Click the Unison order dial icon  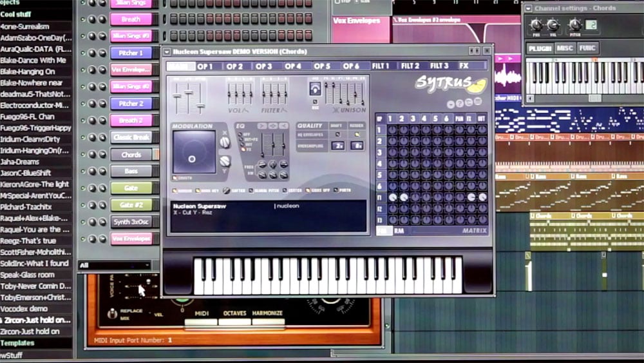[x=315, y=88]
